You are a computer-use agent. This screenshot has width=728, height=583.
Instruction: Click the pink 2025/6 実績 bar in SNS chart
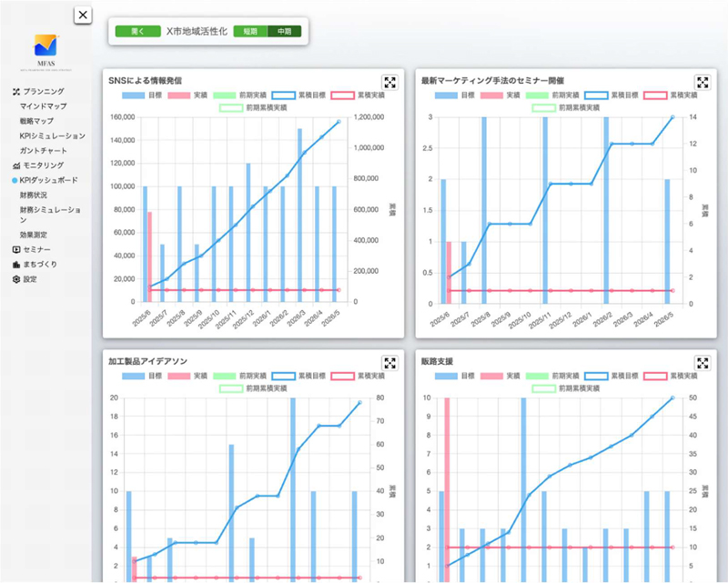click(x=150, y=256)
